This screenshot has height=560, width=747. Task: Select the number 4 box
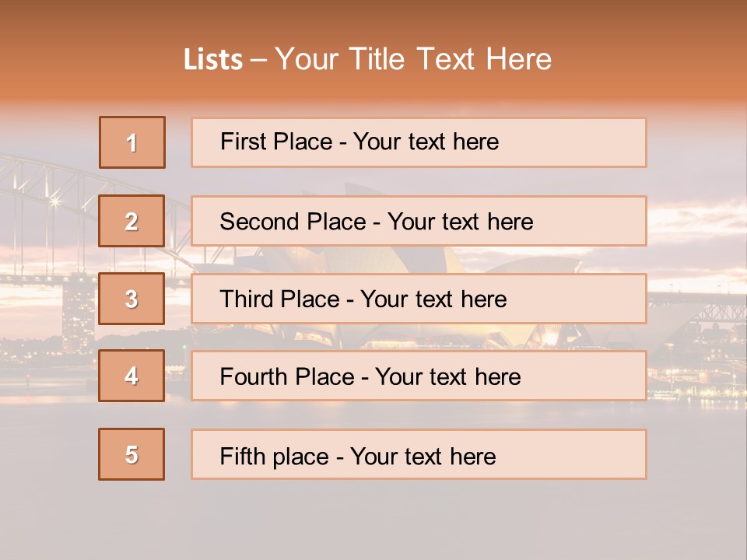pyautogui.click(x=132, y=376)
